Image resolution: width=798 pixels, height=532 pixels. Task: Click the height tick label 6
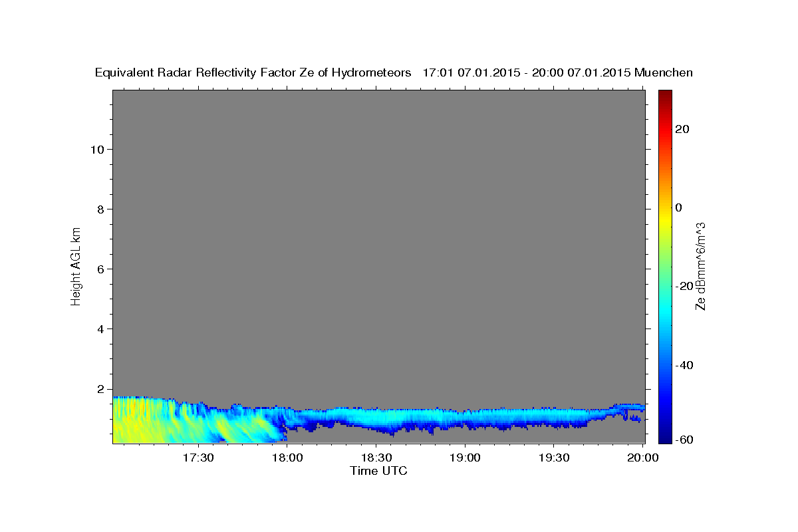point(101,269)
